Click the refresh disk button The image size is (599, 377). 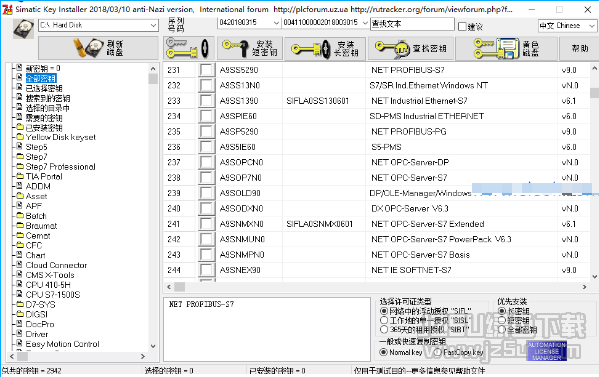[98, 48]
